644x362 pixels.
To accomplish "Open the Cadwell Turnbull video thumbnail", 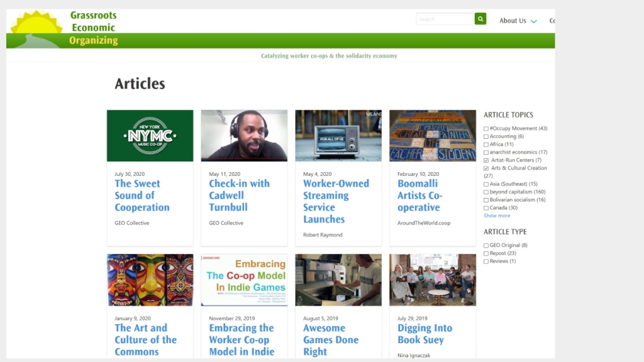I will 244,136.
